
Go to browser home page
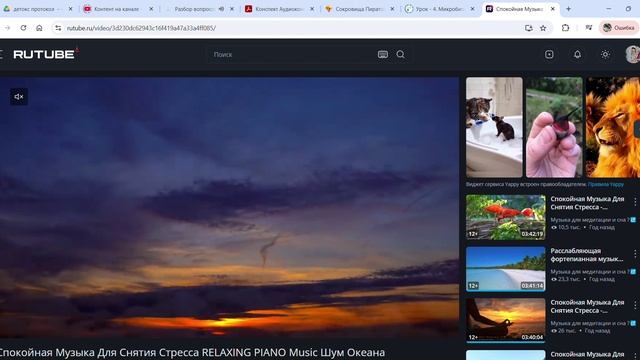coord(39,28)
